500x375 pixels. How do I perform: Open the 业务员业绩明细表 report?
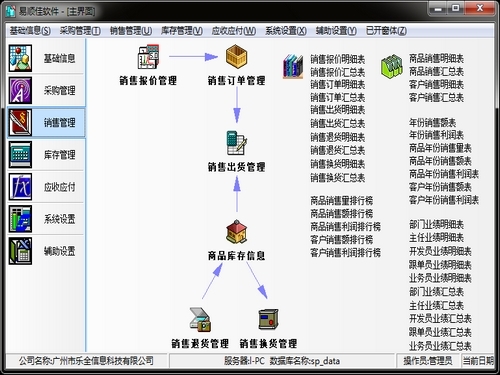pos(440,278)
